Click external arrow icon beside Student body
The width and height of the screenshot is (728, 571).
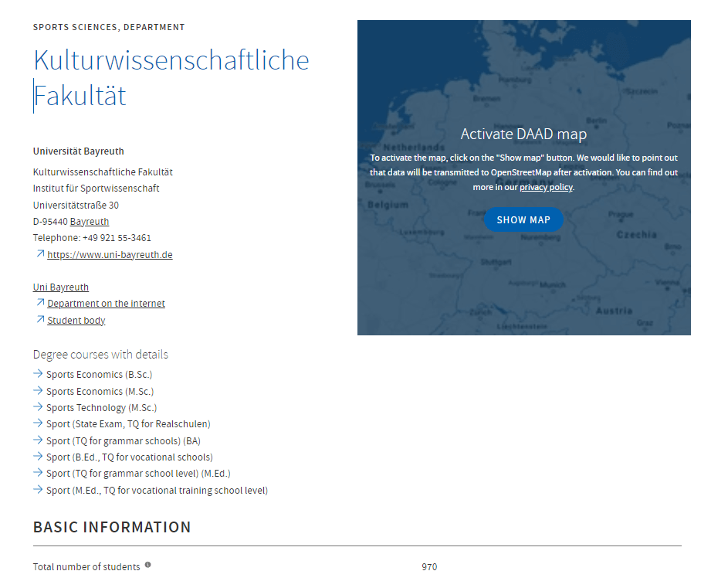pos(40,319)
